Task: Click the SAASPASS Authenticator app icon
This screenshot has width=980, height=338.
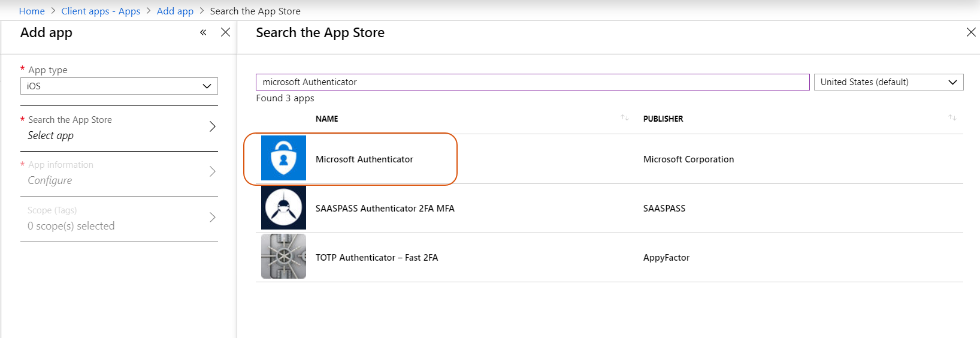Action: pyautogui.click(x=283, y=207)
